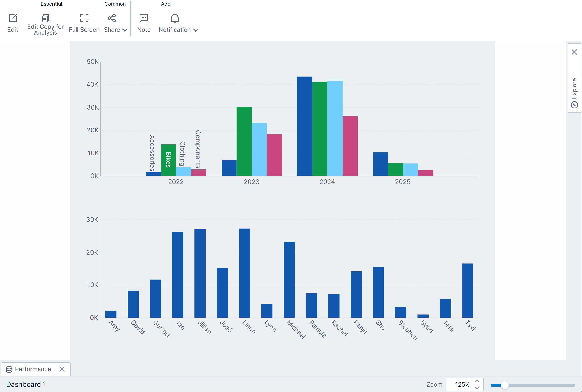Decrease zoom with down stepper arrow

coord(477,388)
